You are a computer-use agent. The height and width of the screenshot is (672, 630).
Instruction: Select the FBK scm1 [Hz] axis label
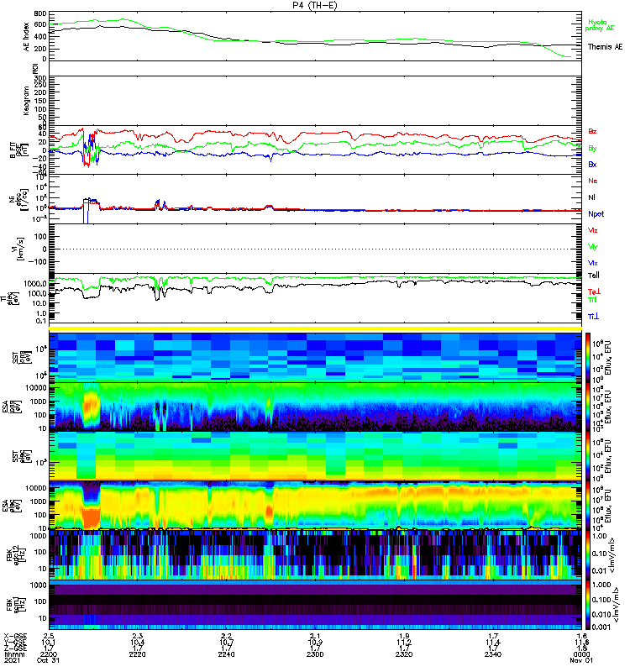(15, 605)
